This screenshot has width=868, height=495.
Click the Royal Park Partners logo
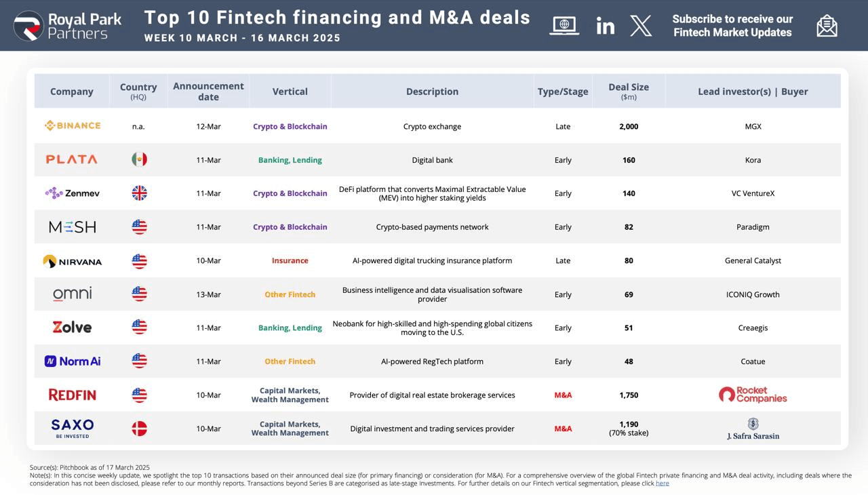68,26
